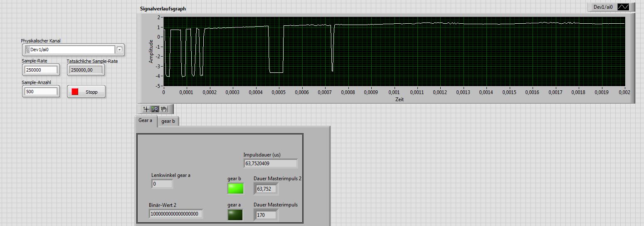Click the Binär-Wert 2 value field
The height and width of the screenshot is (226, 644).
(x=176, y=214)
